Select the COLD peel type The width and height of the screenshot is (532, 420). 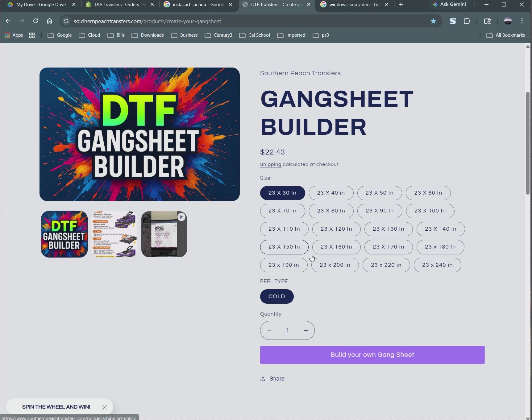click(x=276, y=296)
